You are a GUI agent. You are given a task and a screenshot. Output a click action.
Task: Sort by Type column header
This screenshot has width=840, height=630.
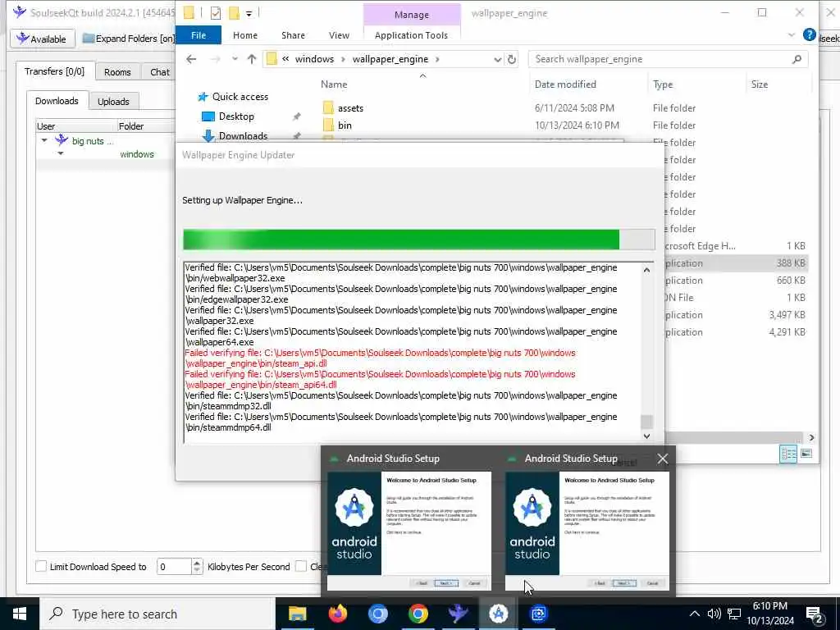pyautogui.click(x=663, y=84)
